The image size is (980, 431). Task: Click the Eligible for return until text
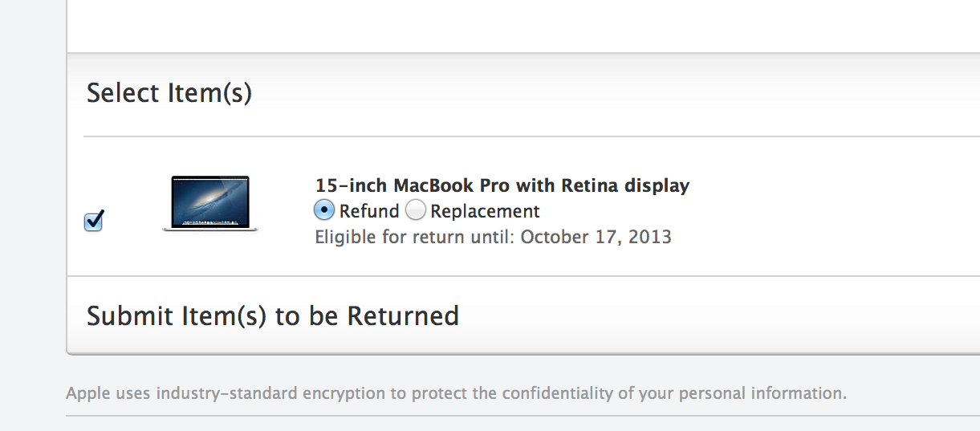click(415, 237)
